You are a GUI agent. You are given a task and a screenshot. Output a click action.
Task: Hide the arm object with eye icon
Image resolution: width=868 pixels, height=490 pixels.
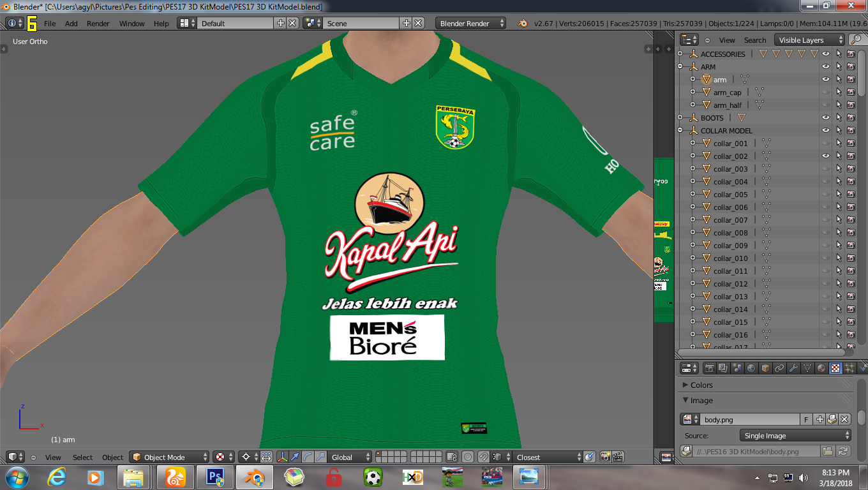826,80
